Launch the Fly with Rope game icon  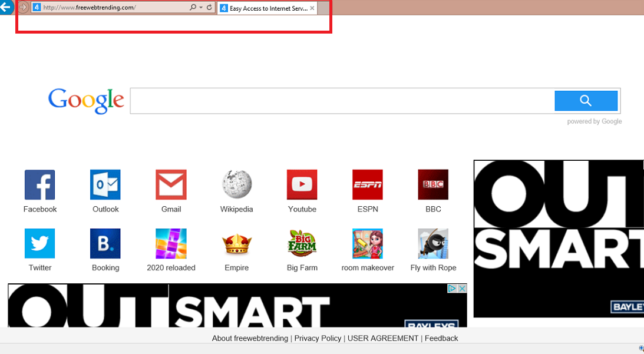pyautogui.click(x=433, y=243)
